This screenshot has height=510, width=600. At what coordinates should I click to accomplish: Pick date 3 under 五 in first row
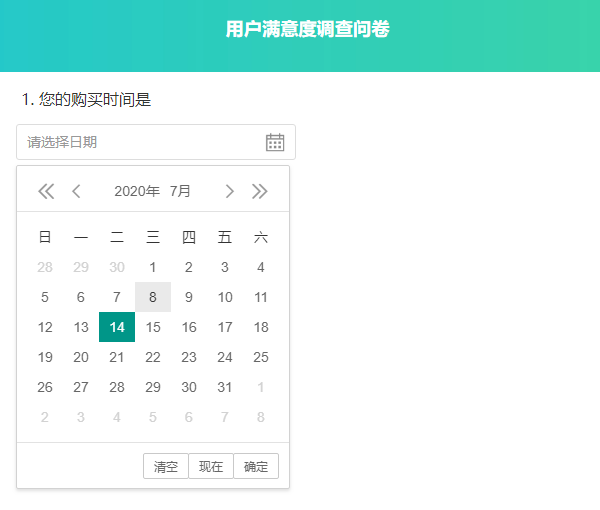[225, 267]
